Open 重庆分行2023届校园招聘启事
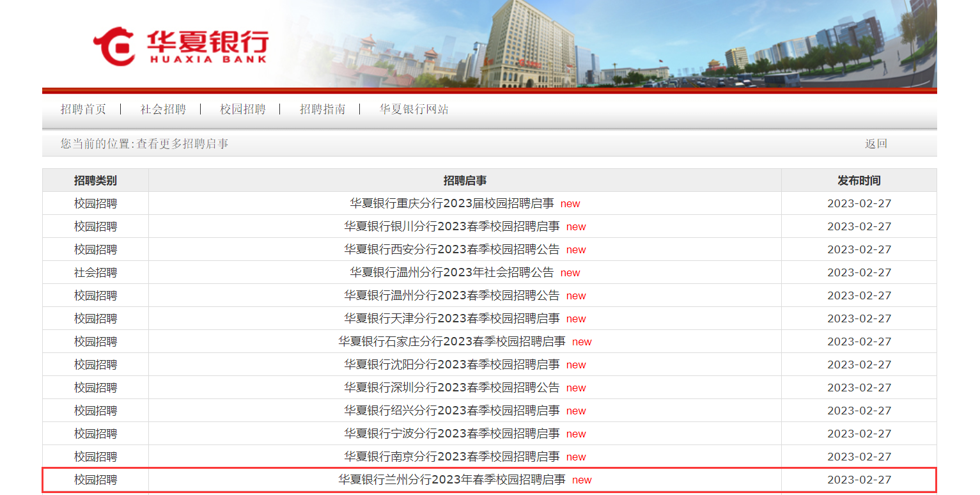 [x=451, y=203]
